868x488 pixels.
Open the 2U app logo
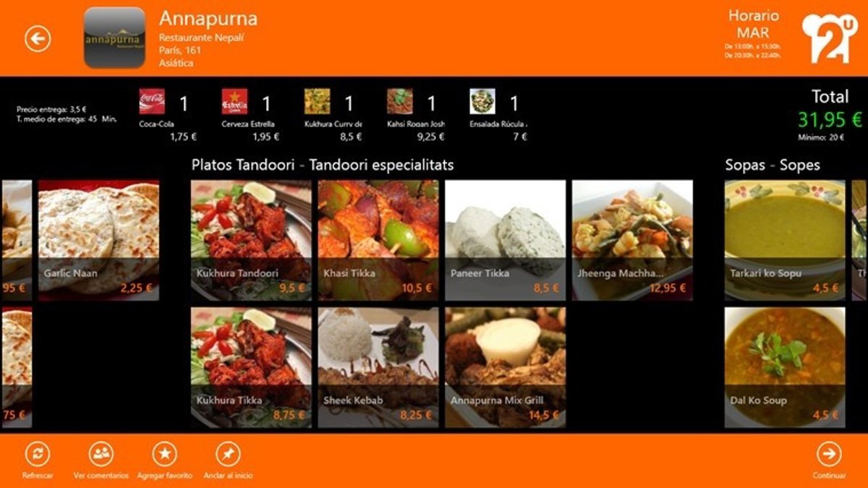[x=829, y=38]
